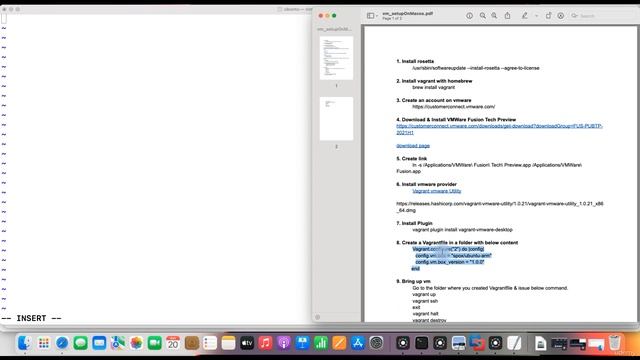Image resolution: width=640 pixels, height=360 pixels.
Task: Zoom in the PDF in Preview
Action: 494,16
